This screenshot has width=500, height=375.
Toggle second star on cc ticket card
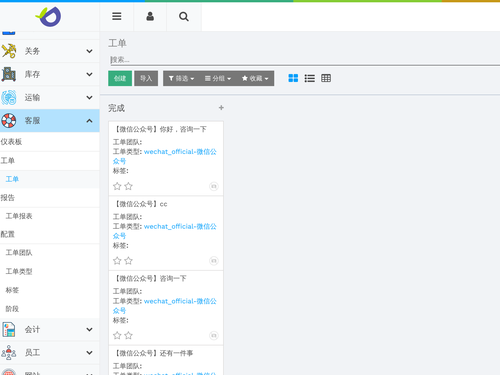click(128, 261)
